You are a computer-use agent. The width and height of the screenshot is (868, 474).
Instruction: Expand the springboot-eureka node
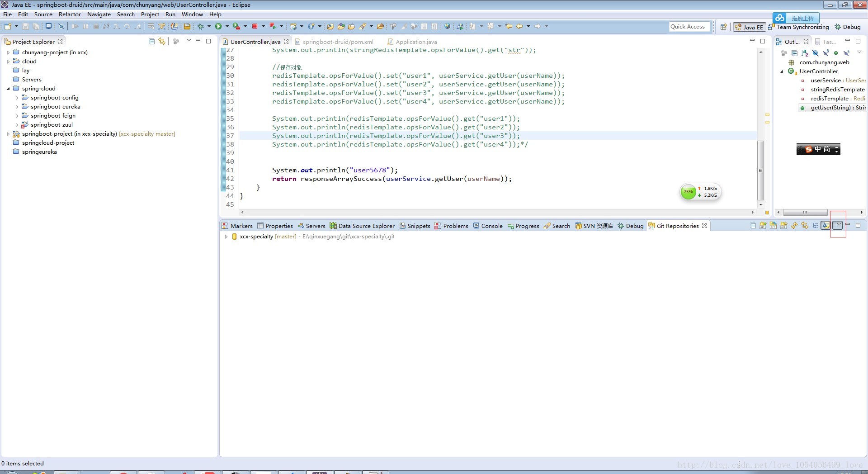click(17, 107)
